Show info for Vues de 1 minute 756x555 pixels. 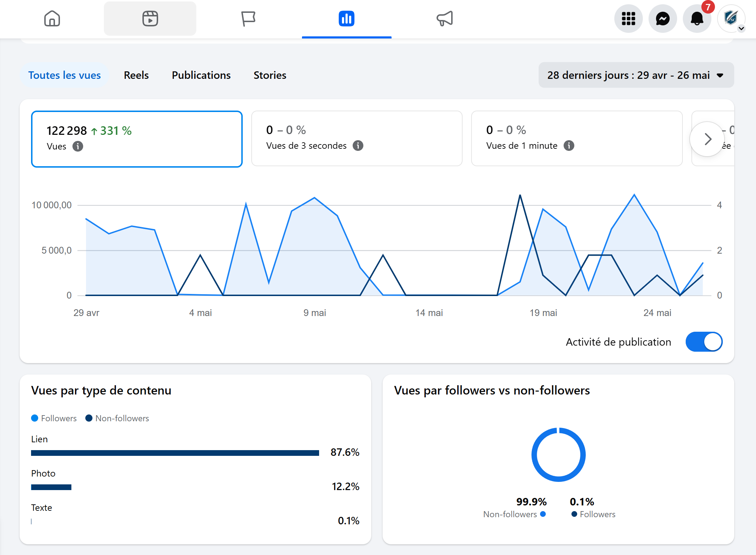coord(569,146)
